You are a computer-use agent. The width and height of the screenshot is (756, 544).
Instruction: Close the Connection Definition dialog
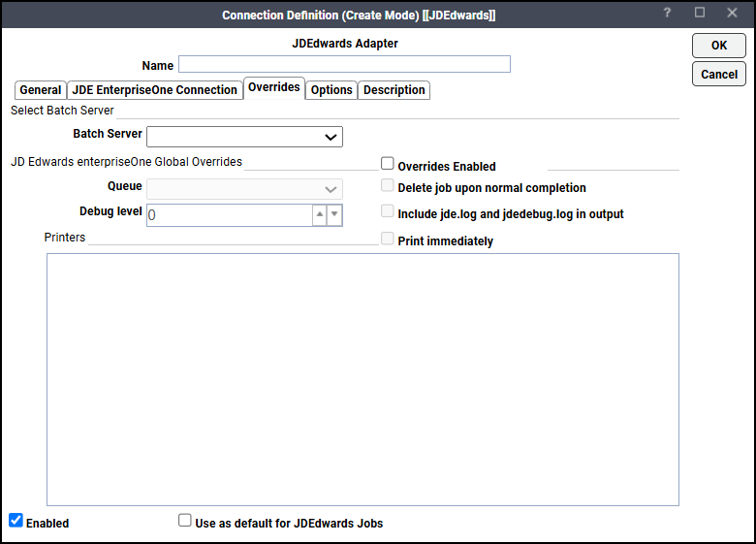[732, 13]
